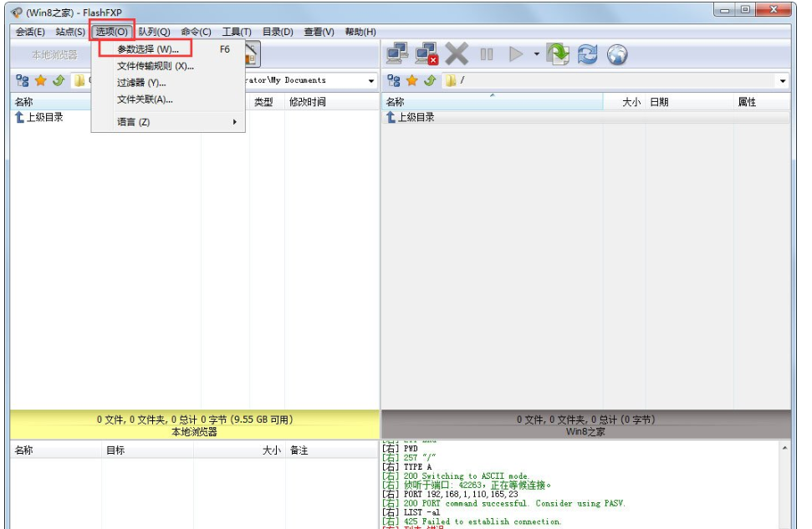Open the 查看(V) menu
812x529 pixels.
319,32
